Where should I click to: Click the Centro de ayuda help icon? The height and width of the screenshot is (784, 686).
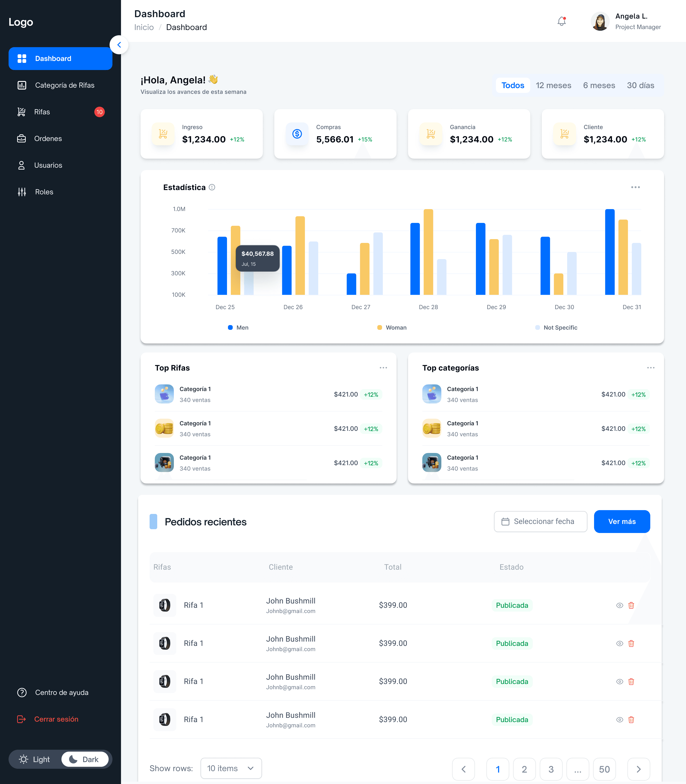pos(22,692)
